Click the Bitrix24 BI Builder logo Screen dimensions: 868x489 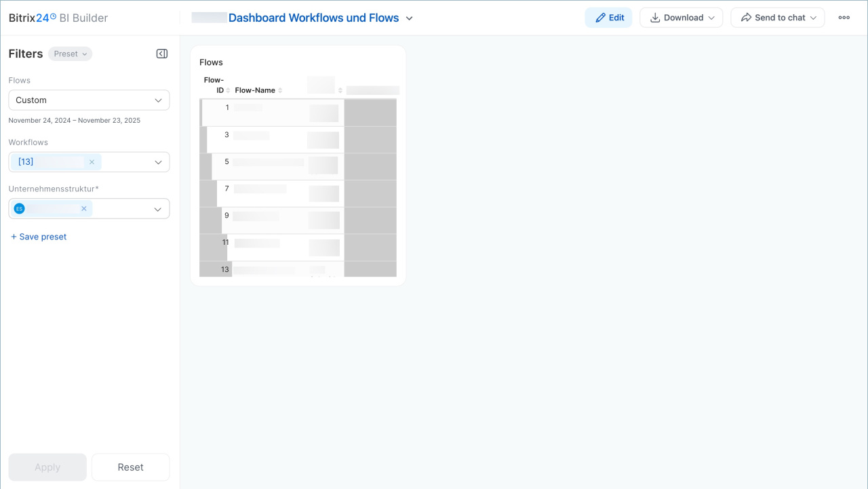[58, 18]
